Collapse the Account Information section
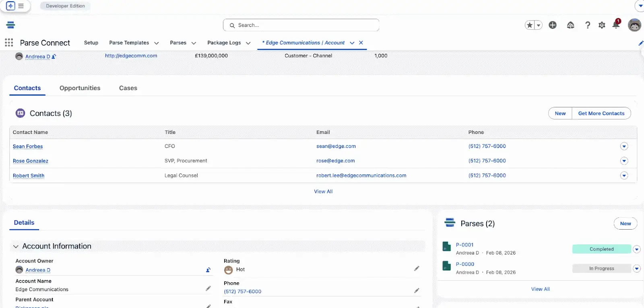644x308 pixels. 16,246
